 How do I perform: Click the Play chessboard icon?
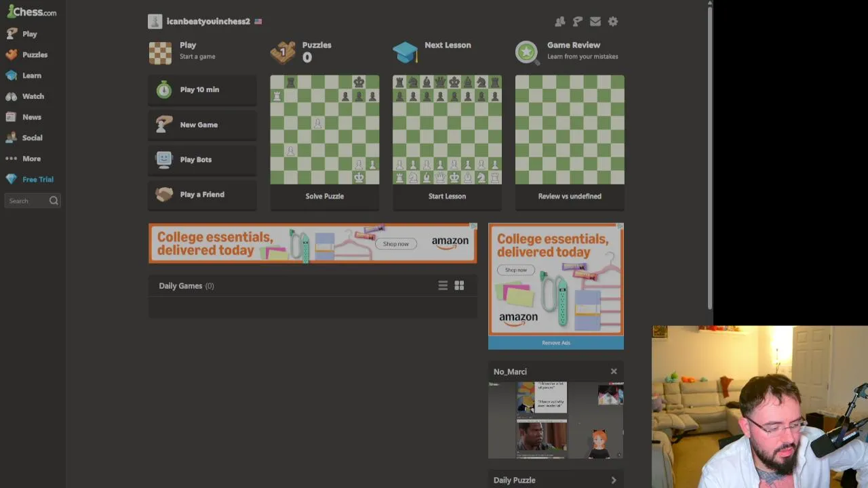[x=161, y=53]
